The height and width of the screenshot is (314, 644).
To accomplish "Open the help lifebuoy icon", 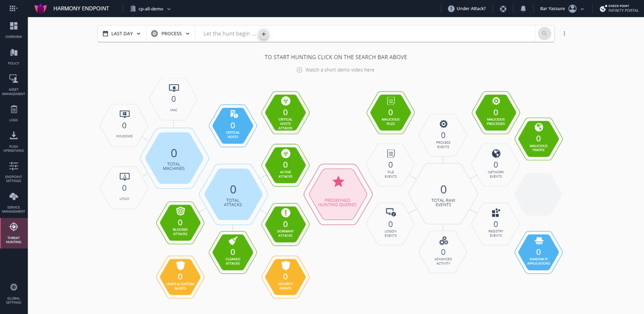I will point(503,8).
